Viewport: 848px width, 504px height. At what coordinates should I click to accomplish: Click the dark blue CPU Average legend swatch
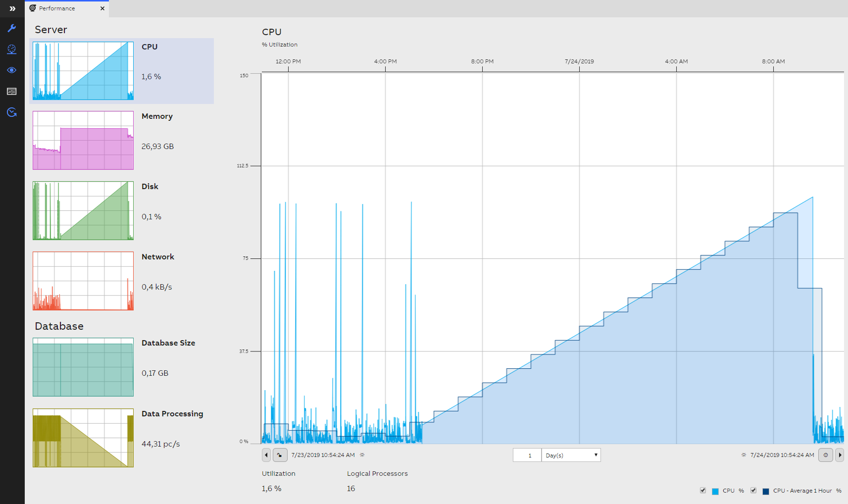pos(766,491)
